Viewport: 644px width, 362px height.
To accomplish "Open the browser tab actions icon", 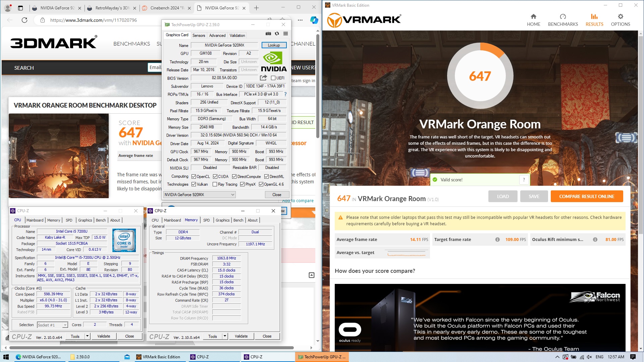I will click(20, 8).
